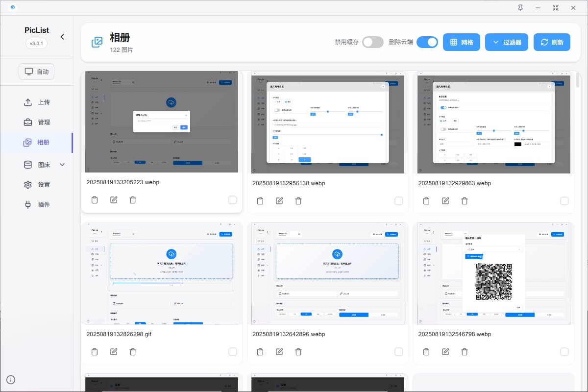Click the info icon at sidebar bottom
This screenshot has height=392, width=588.
(11, 379)
